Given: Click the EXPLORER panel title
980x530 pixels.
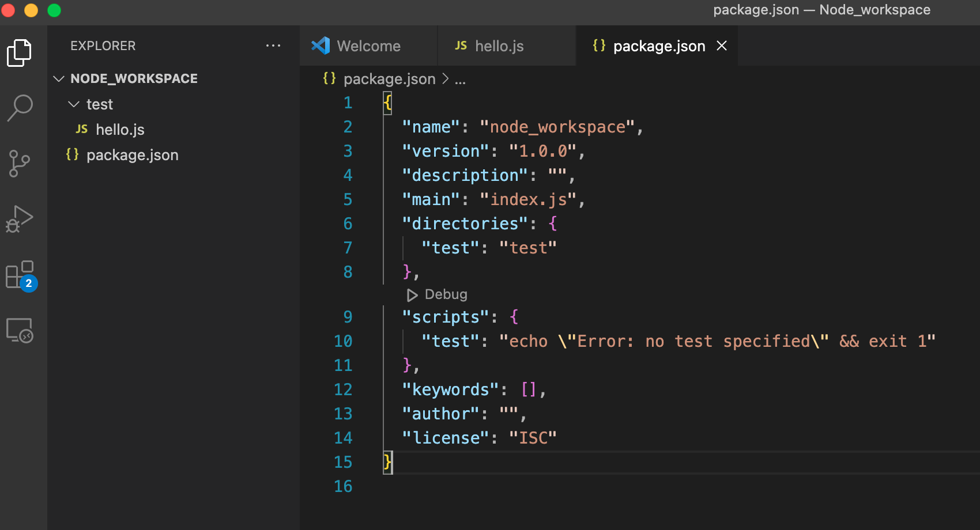Looking at the screenshot, I should [x=103, y=46].
